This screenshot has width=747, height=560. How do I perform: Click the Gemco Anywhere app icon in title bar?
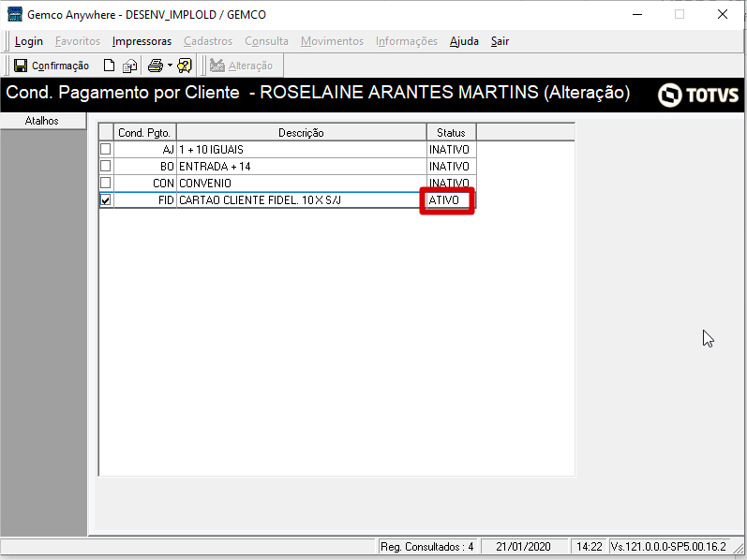coord(15,14)
